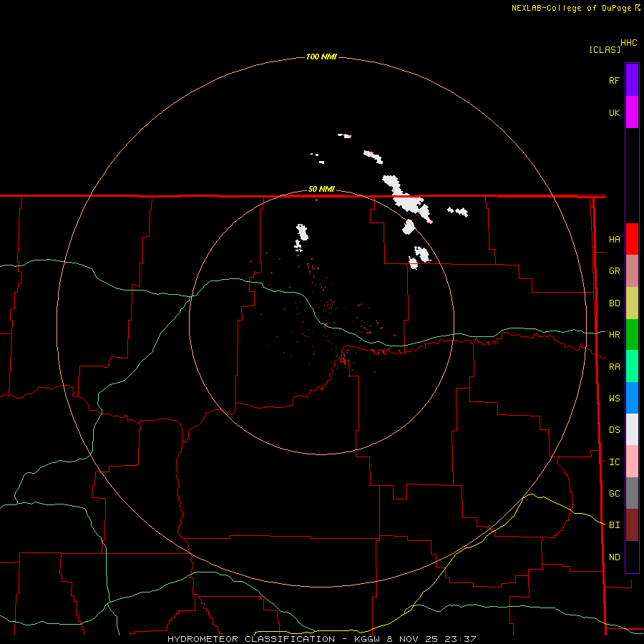Click the GR legend label
The width and height of the screenshot is (644, 644).
[x=615, y=271]
